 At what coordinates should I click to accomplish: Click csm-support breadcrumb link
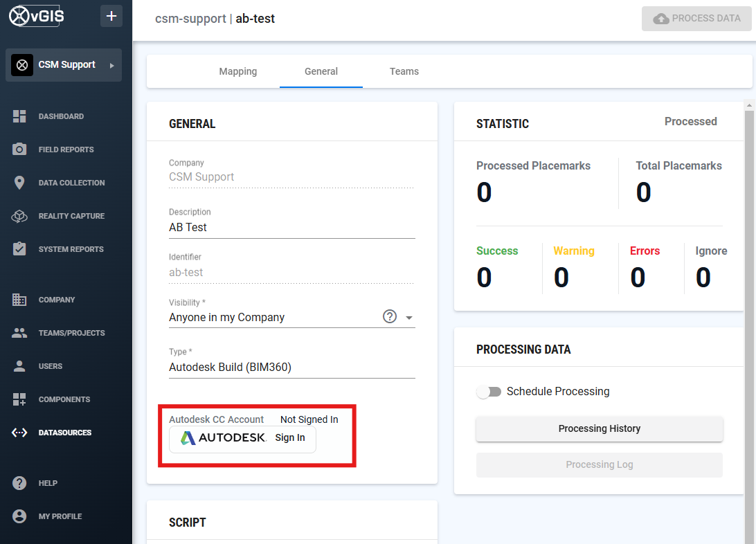click(190, 19)
